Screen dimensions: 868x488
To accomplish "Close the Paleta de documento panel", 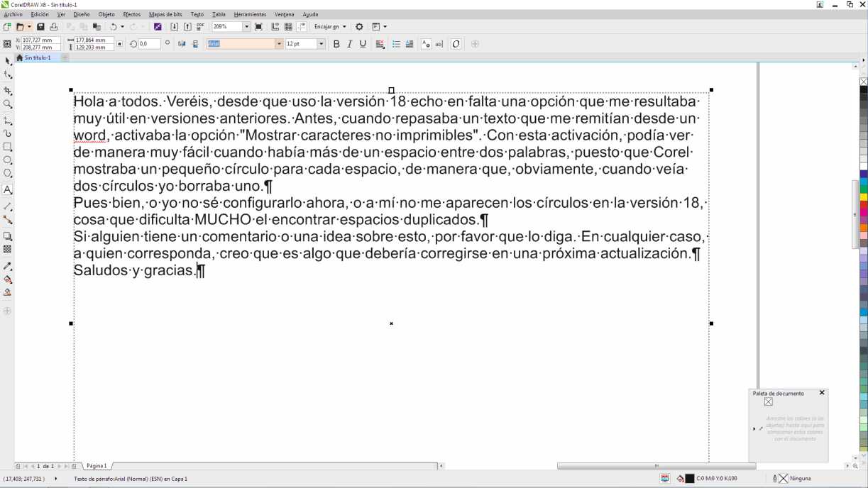I will click(x=822, y=392).
